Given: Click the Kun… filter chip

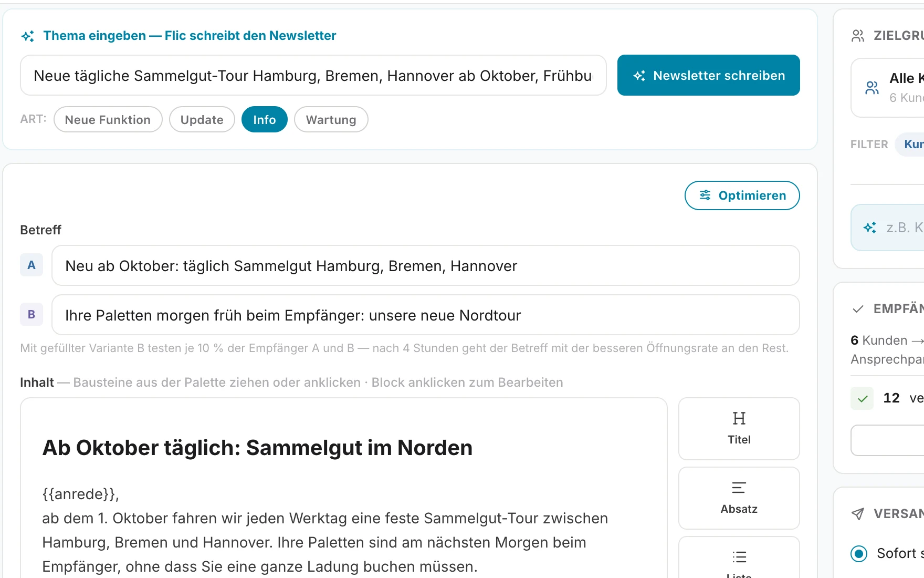Looking at the screenshot, I should click(x=910, y=145).
